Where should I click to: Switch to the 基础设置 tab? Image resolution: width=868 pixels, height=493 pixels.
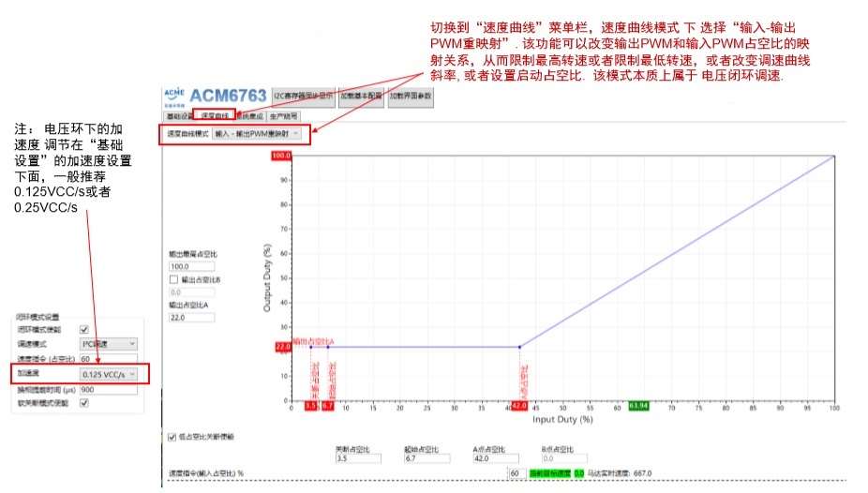179,116
